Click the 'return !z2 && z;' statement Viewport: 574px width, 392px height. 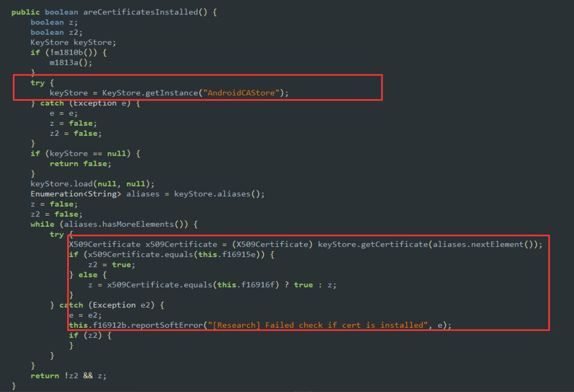click(x=69, y=376)
